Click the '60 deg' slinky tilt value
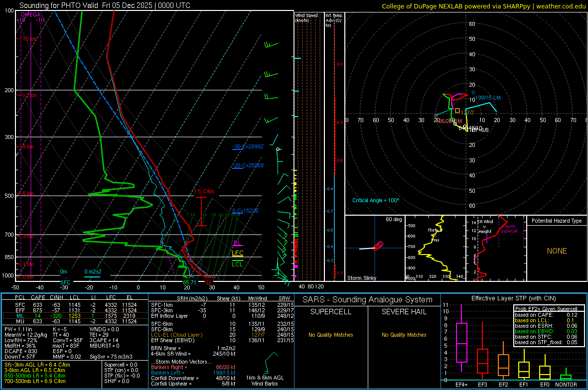The height and width of the screenshot is (390, 588). pos(394,219)
